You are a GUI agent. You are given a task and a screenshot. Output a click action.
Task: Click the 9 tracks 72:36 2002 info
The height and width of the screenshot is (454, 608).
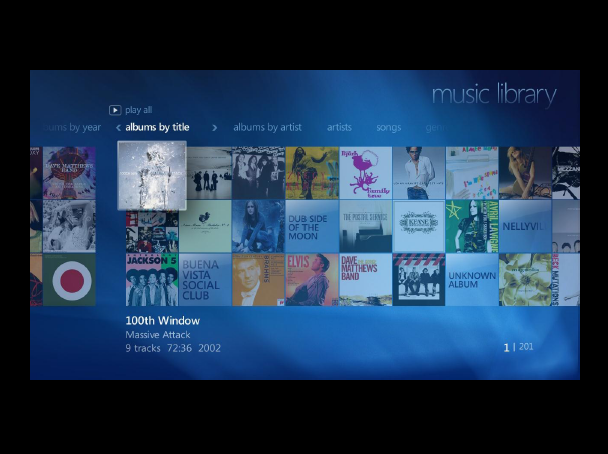click(173, 348)
